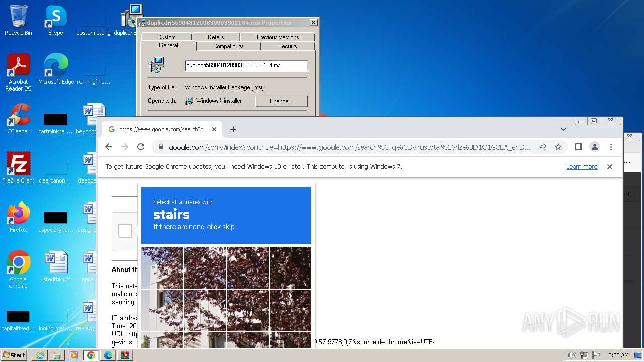Open Chrome profile avatar menu
The height and width of the screenshot is (362, 644).
click(595, 147)
